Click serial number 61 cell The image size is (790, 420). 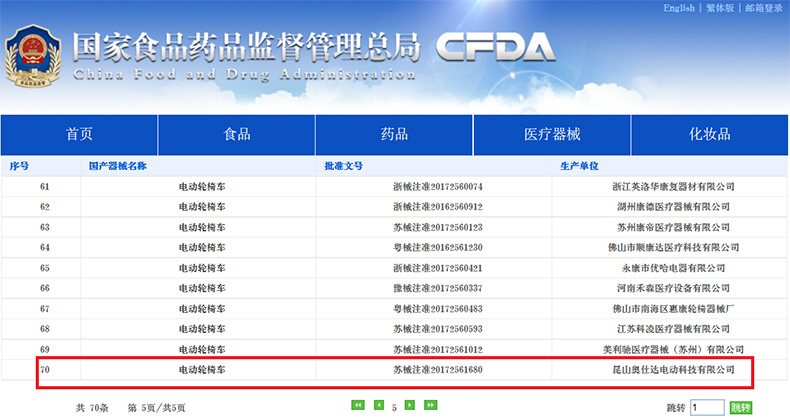(45, 187)
